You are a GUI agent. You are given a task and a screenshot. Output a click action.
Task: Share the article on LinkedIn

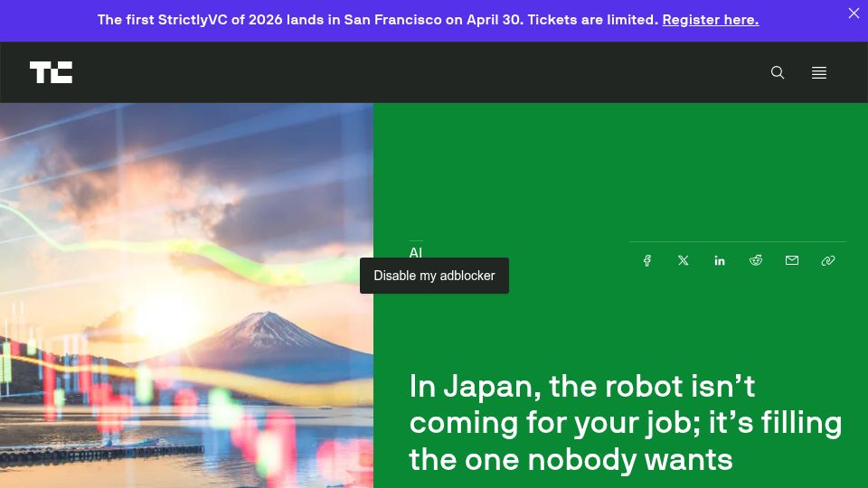tap(719, 260)
